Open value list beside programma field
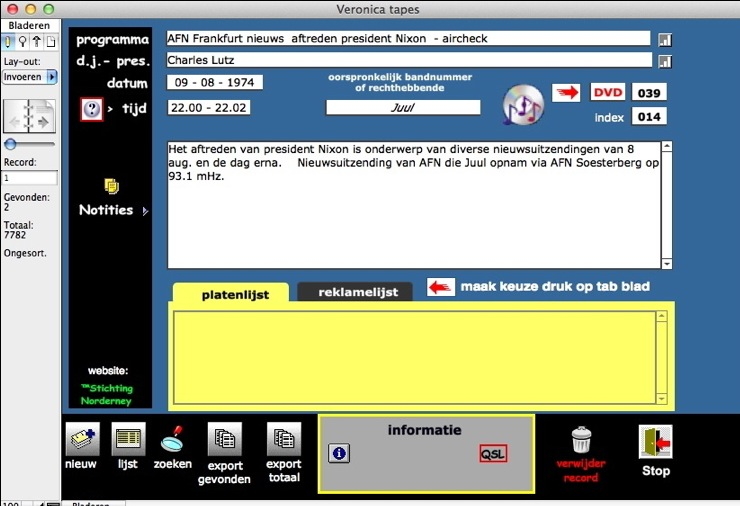 point(665,39)
